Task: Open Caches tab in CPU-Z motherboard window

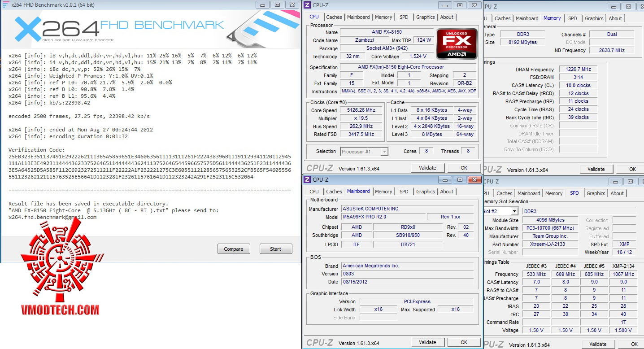Action: [334, 192]
